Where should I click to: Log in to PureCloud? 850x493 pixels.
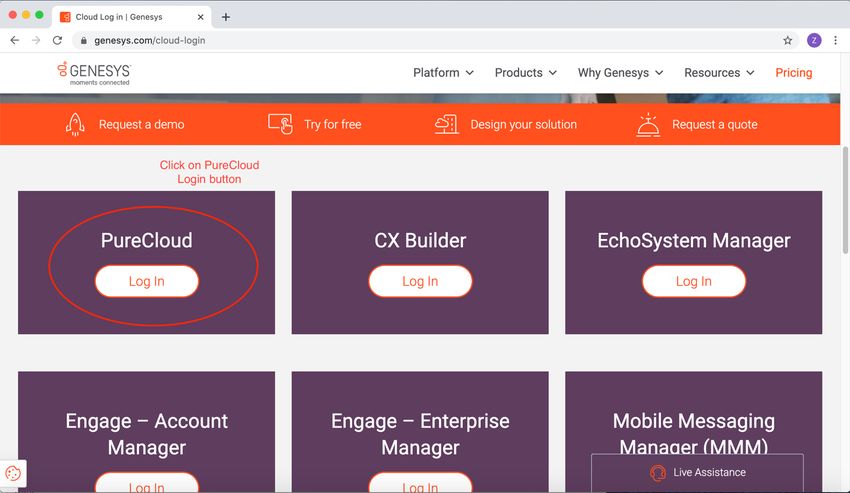tap(146, 281)
